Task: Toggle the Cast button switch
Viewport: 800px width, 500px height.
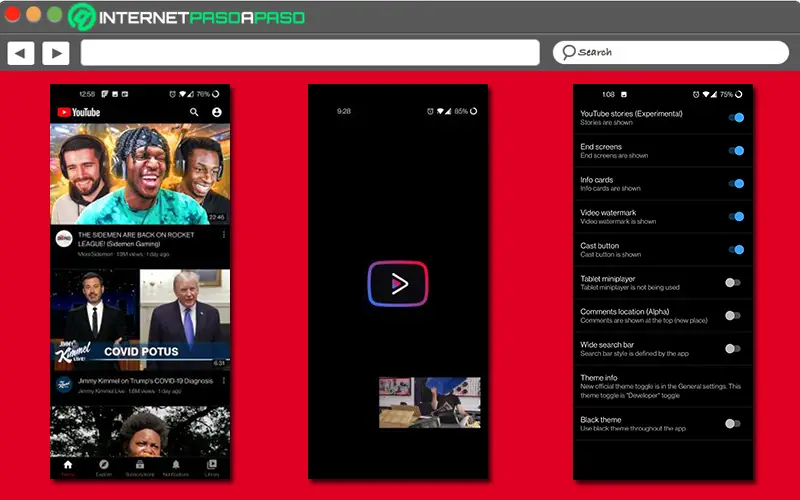Action: tap(736, 249)
